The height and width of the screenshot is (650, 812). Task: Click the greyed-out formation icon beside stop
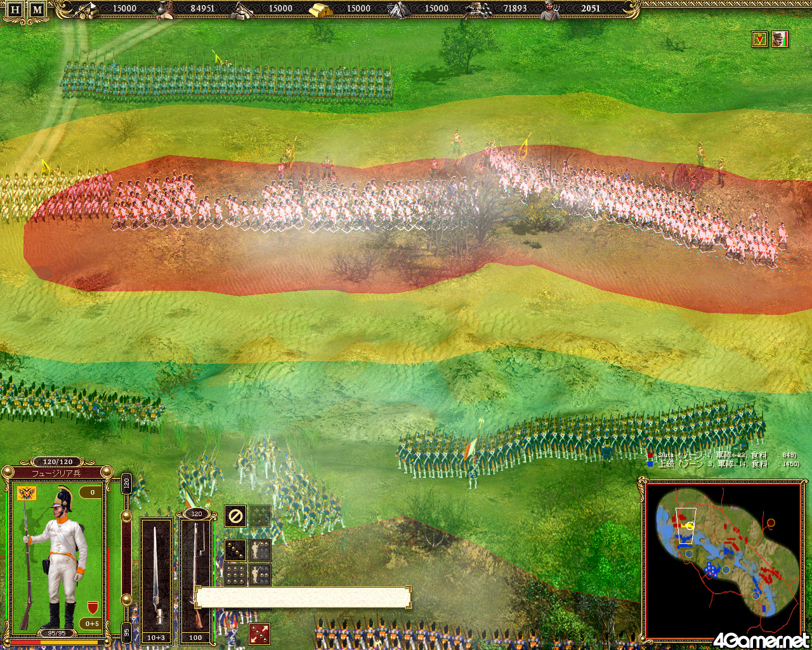[260, 516]
